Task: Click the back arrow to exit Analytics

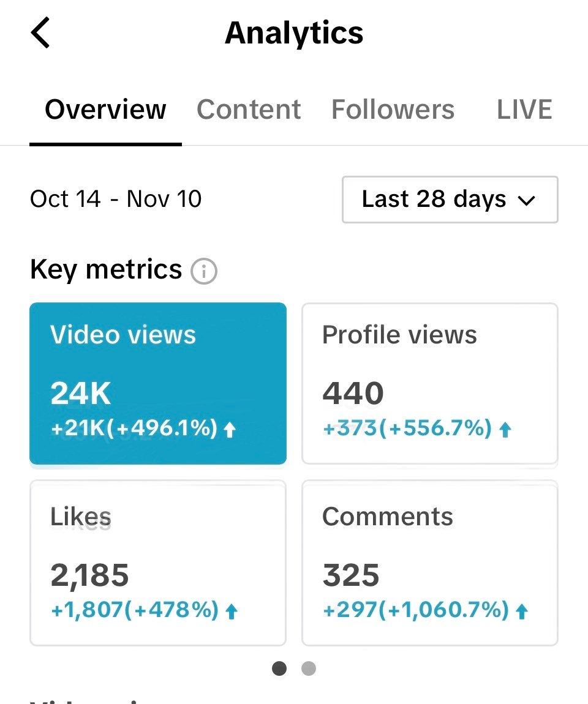Action: (x=40, y=32)
